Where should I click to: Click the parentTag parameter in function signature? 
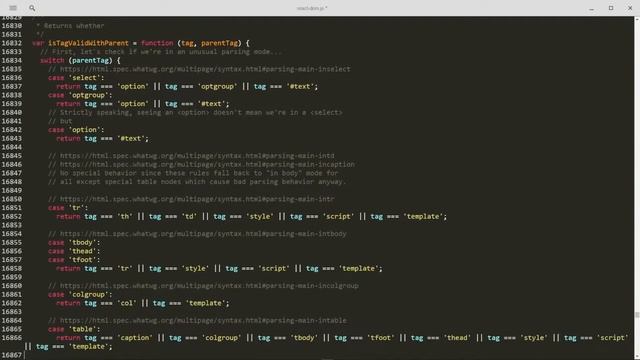[x=219, y=43]
